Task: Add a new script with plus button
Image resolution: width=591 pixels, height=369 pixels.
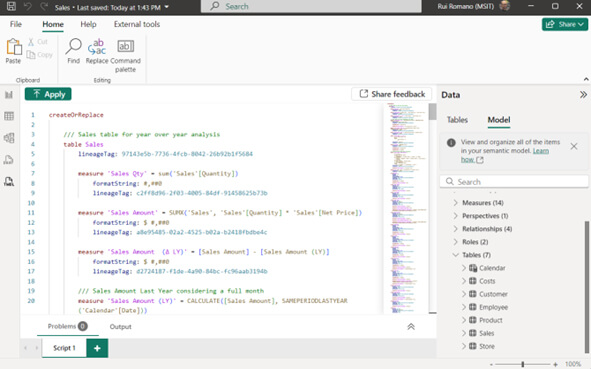Action: 97,348
